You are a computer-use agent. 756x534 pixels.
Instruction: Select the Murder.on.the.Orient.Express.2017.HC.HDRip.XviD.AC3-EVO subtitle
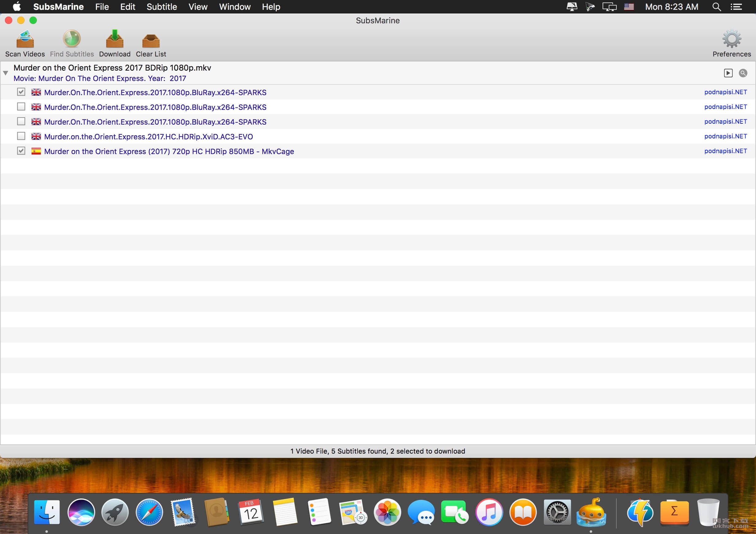[148, 136]
